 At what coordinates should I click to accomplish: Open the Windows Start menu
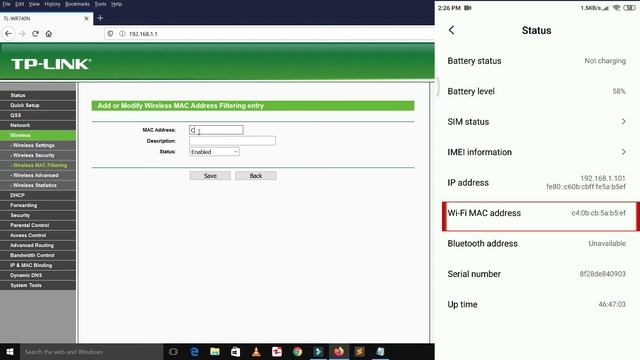pyautogui.click(x=10, y=352)
